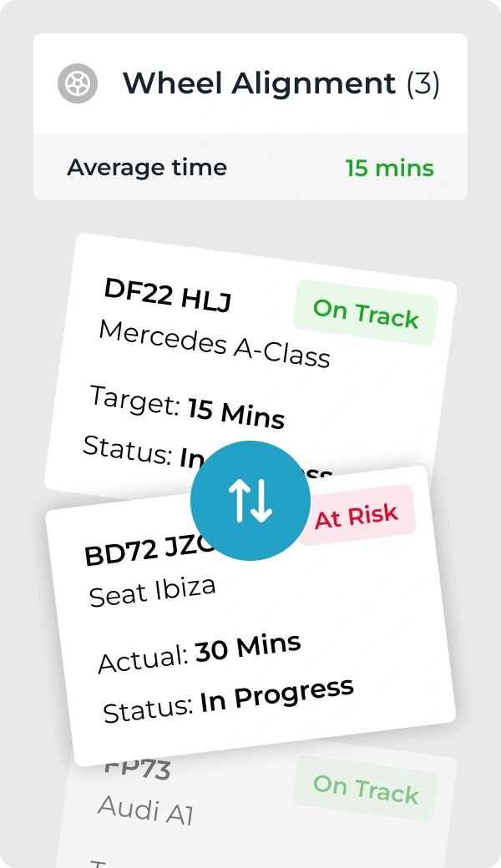The image size is (501, 868).
Task: Click the 15 mins average value
Action: point(389,168)
